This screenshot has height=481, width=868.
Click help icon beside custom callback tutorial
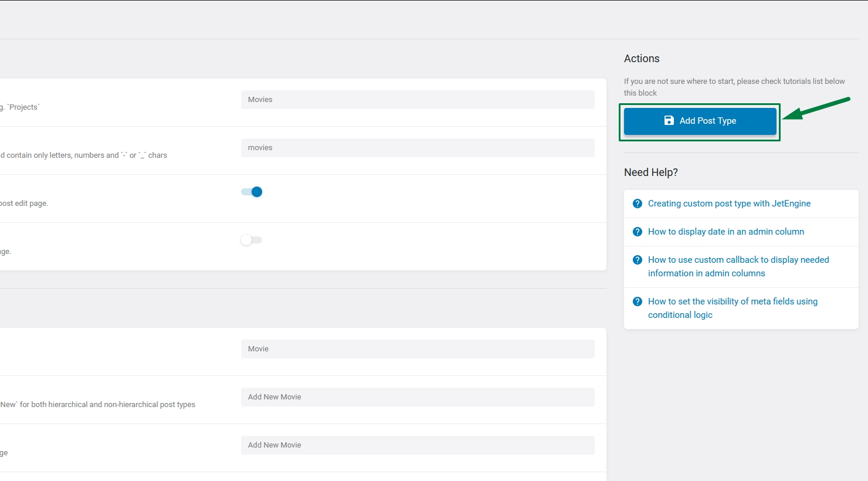click(x=638, y=260)
